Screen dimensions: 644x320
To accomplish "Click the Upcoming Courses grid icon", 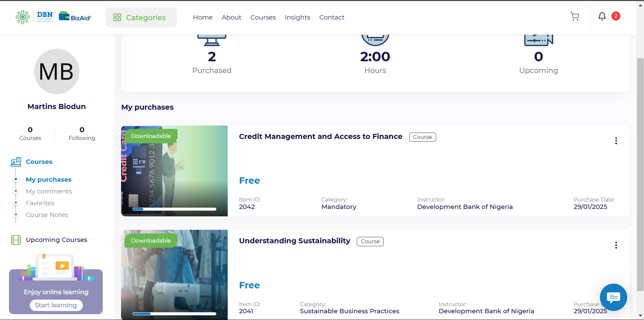I will [16, 240].
